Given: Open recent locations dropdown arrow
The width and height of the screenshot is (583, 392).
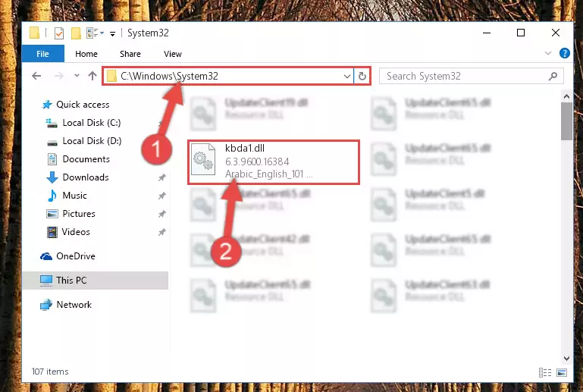Looking at the screenshot, I should tap(77, 76).
